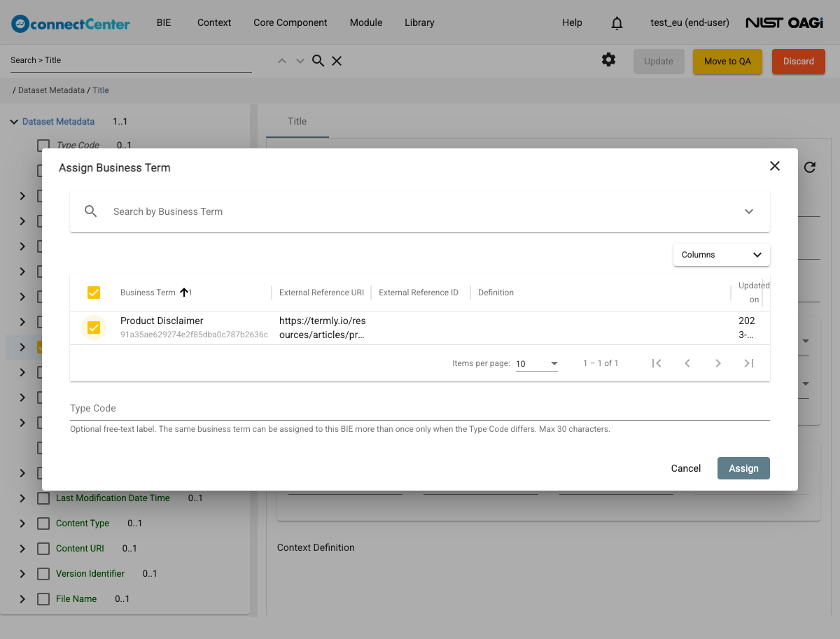Screen dimensions: 840x639
Task: Go to previous page of results
Action: [x=687, y=363]
